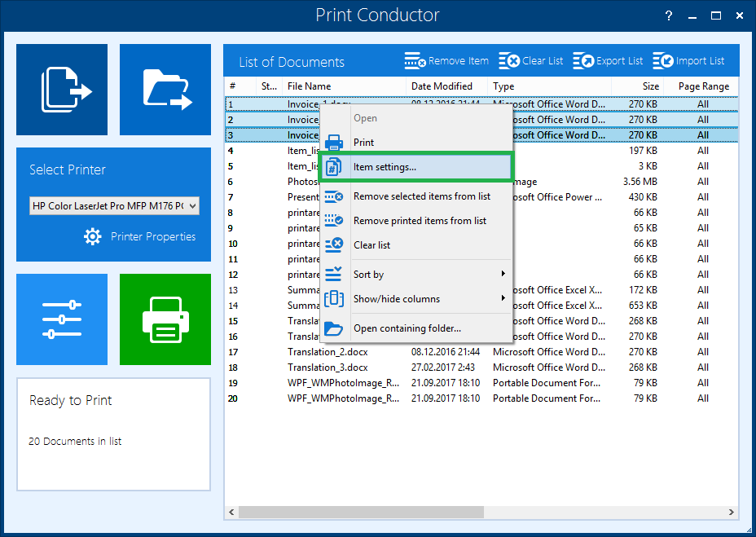756x537 pixels.
Task: Click the Printer Properties gear icon
Action: 93,236
